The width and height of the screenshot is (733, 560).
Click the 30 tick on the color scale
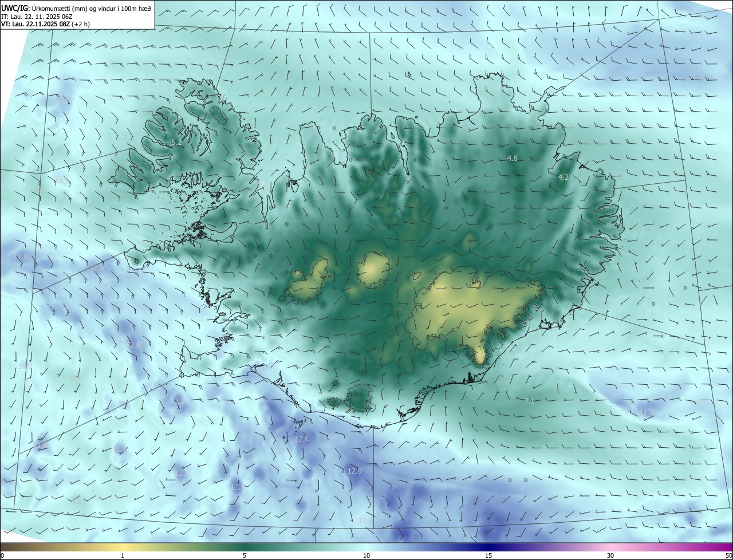coord(610,555)
